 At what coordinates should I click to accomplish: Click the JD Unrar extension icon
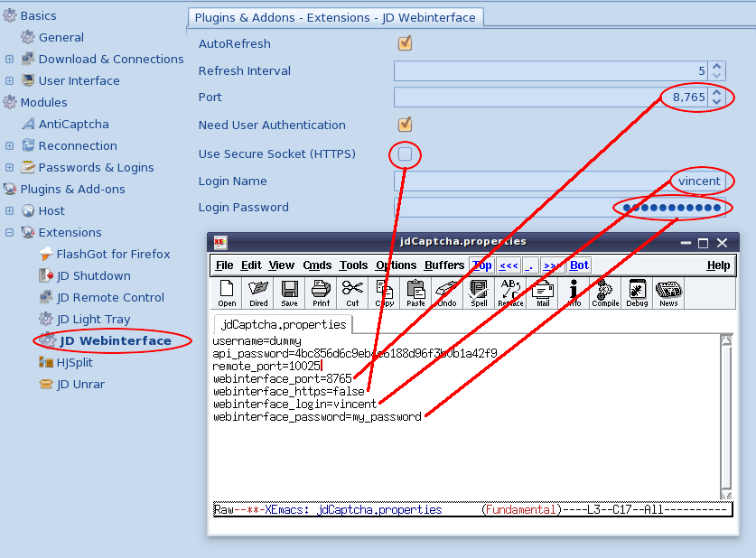tap(46, 384)
